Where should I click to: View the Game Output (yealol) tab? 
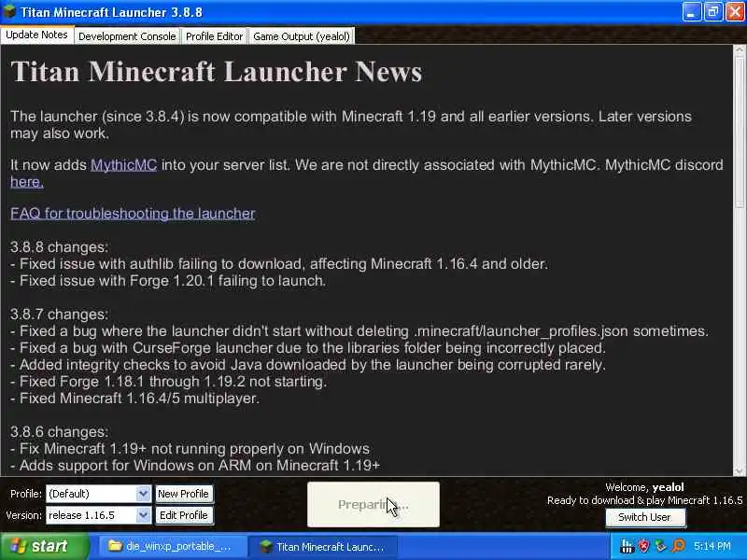(301, 36)
